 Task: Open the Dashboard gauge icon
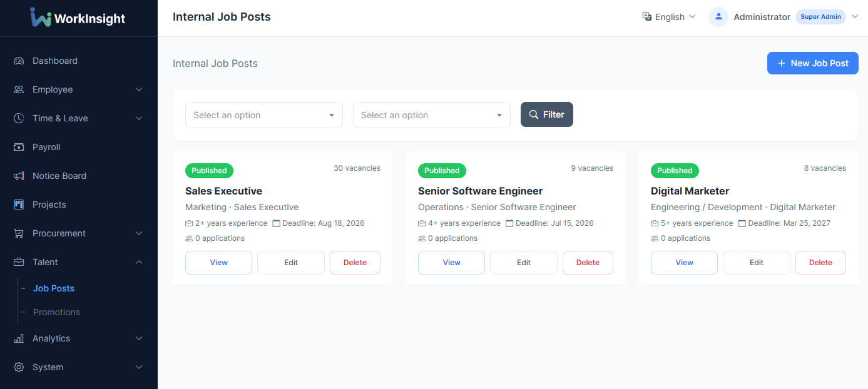(x=19, y=61)
